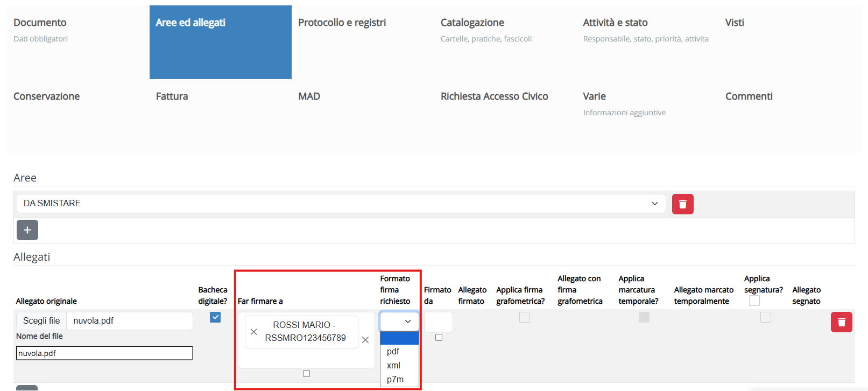The width and height of the screenshot is (868, 391).
Task: Select pdf signature format option
Action: 399,351
